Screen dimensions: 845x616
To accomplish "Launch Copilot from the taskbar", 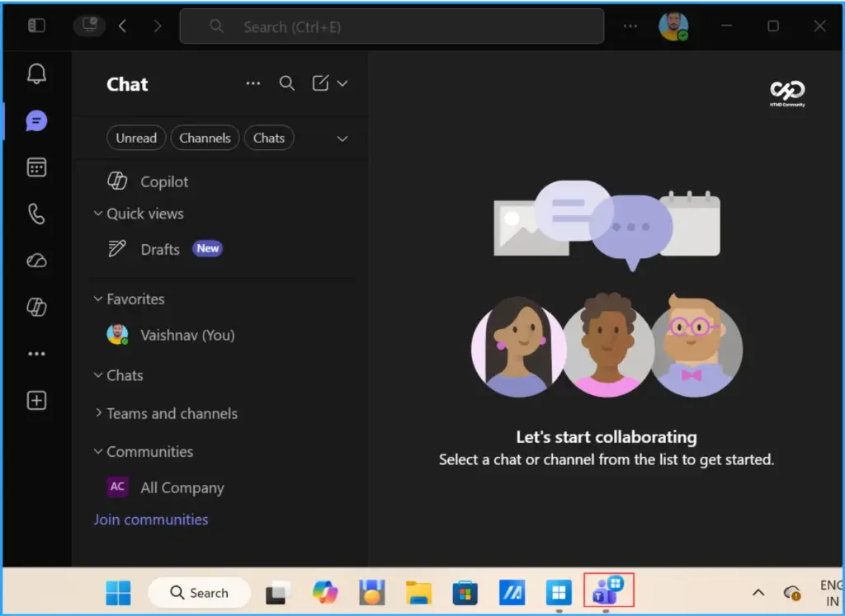I will [325, 592].
